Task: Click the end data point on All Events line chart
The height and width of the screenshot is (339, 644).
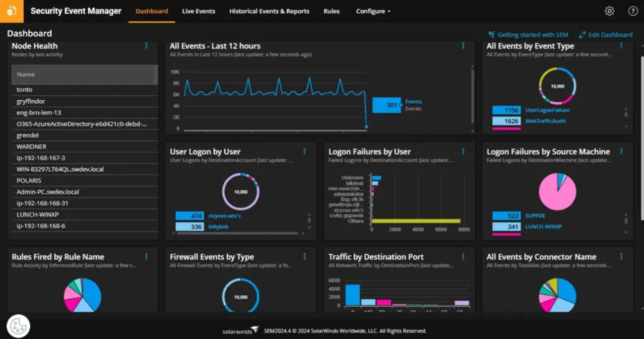Action: 366,127
